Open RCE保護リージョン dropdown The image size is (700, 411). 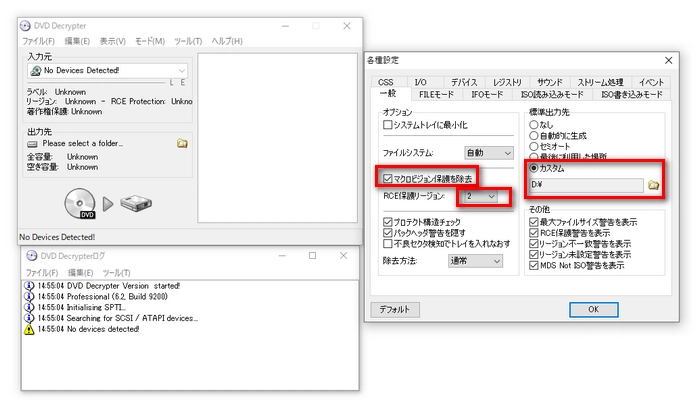point(480,196)
